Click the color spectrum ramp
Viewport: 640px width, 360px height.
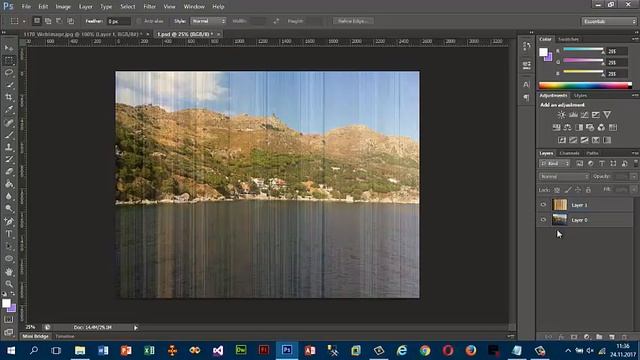(585, 85)
